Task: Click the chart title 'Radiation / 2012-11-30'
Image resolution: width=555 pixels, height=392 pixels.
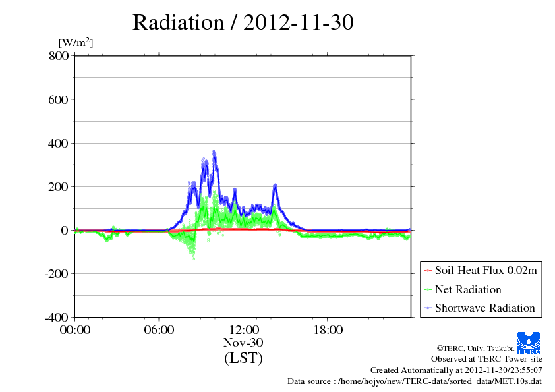Action: pyautogui.click(x=243, y=22)
